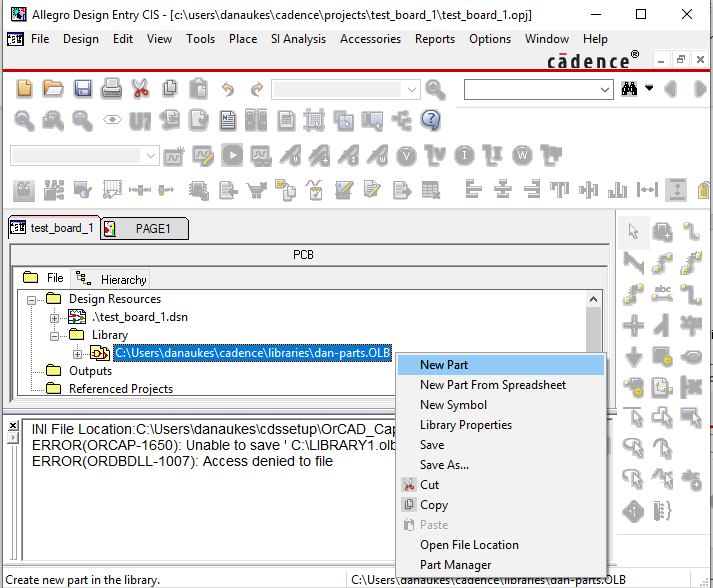Expand the test_board_1.dsn node
Viewport: 713px width, 588px height.
pyautogui.click(x=54, y=318)
